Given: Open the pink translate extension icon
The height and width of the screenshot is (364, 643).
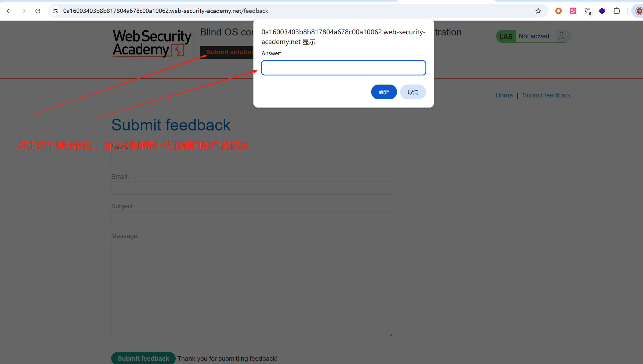Looking at the screenshot, I should [573, 11].
